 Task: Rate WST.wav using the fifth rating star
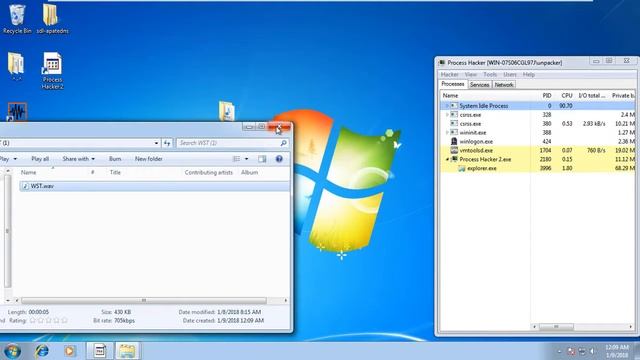pyautogui.click(x=64, y=320)
